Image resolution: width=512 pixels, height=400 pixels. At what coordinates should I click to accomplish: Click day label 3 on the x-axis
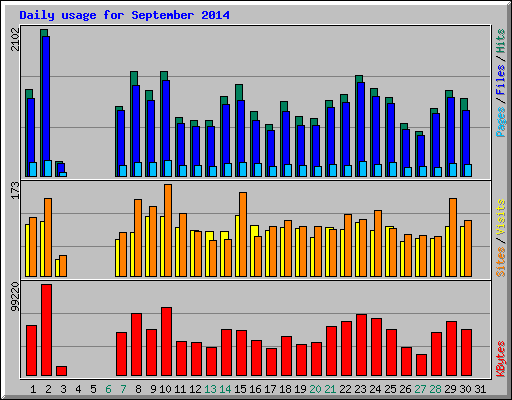pyautogui.click(x=63, y=389)
